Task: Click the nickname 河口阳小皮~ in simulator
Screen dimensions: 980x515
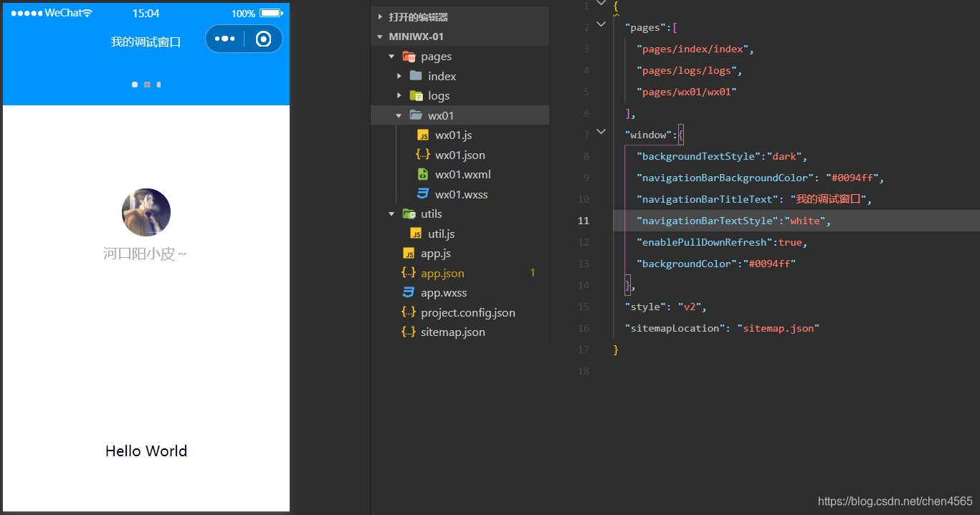Action: pos(146,254)
